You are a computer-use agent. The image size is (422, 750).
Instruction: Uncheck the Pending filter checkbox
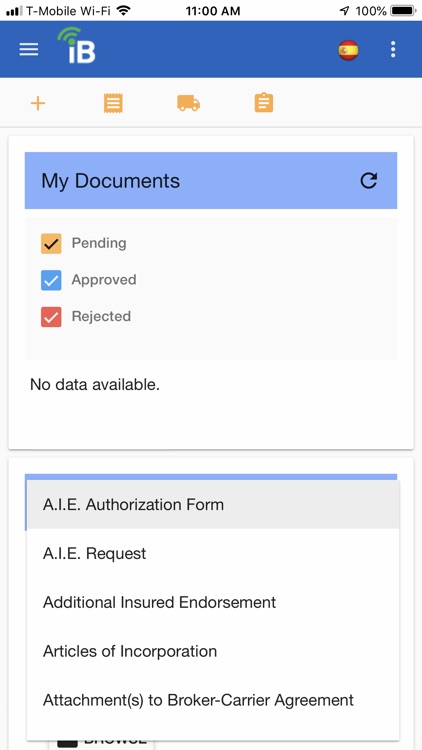pyautogui.click(x=51, y=243)
